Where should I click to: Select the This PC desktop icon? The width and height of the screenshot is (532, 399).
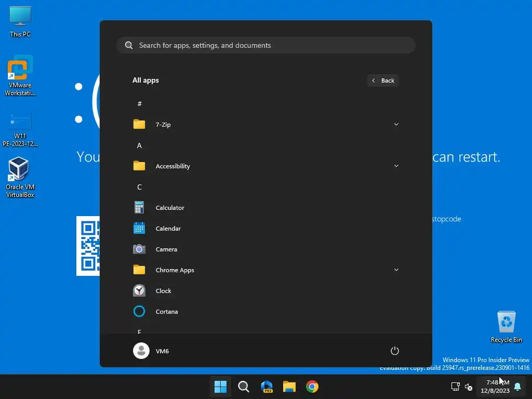20,22
